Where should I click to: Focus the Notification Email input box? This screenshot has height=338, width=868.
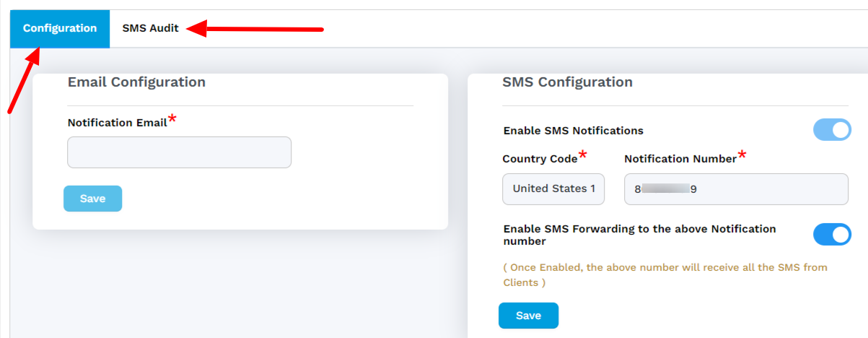179,152
